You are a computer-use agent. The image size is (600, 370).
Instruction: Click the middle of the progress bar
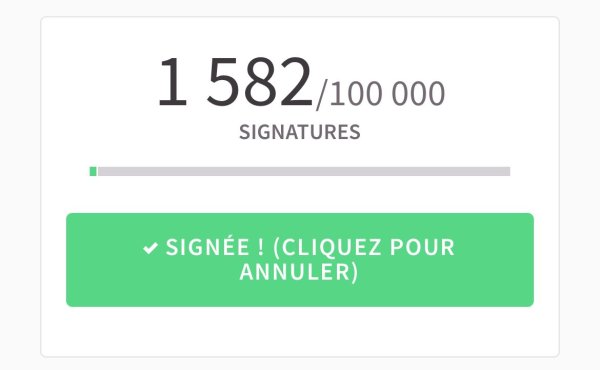300,171
